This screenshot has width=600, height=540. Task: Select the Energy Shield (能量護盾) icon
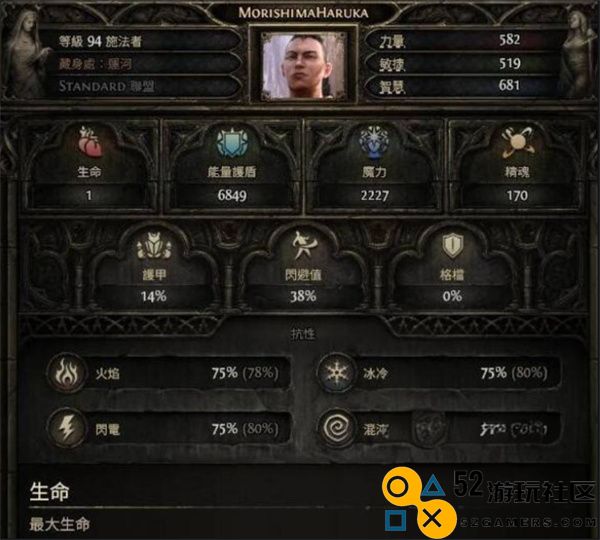pos(232,143)
